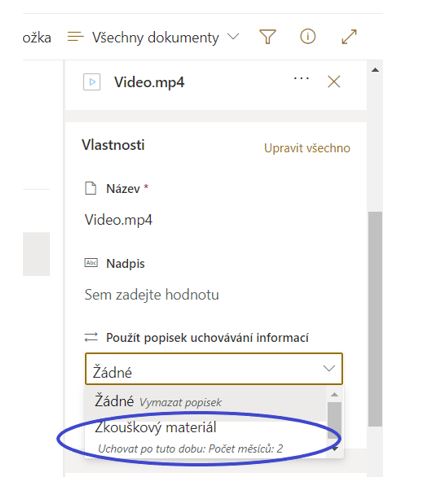
Task: Click the Nadpis text field icon
Action: point(91,263)
